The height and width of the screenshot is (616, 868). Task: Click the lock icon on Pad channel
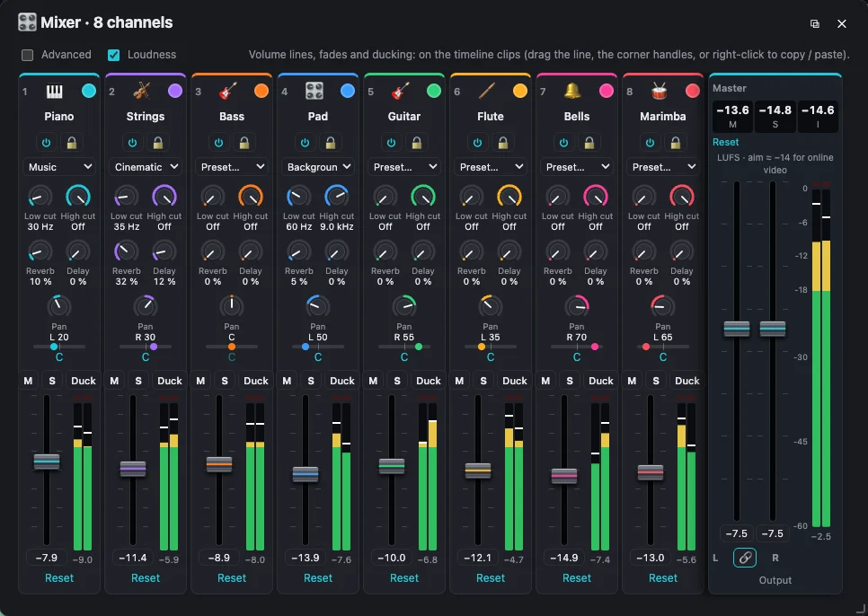click(x=331, y=143)
